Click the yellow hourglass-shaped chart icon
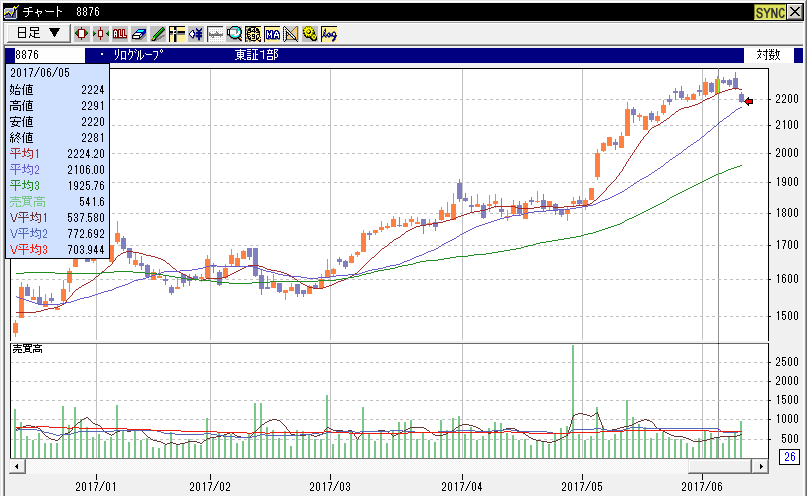The image size is (807, 496). click(291, 33)
